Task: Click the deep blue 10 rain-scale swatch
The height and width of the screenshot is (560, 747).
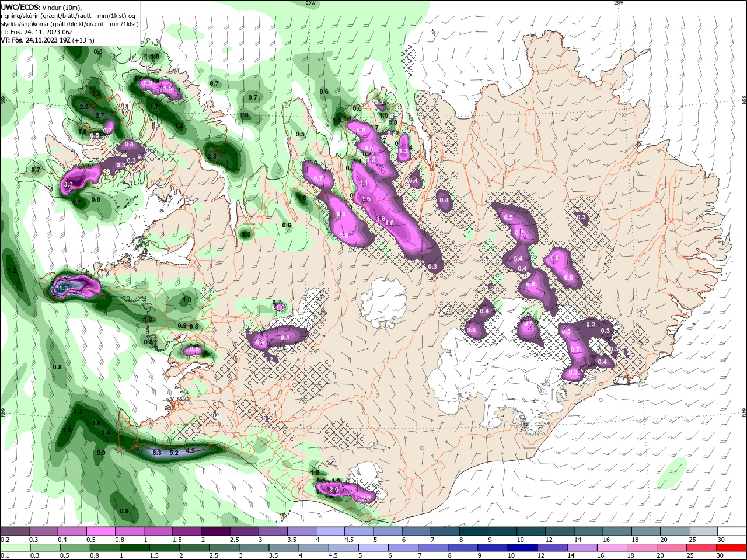Action: (x=522, y=548)
